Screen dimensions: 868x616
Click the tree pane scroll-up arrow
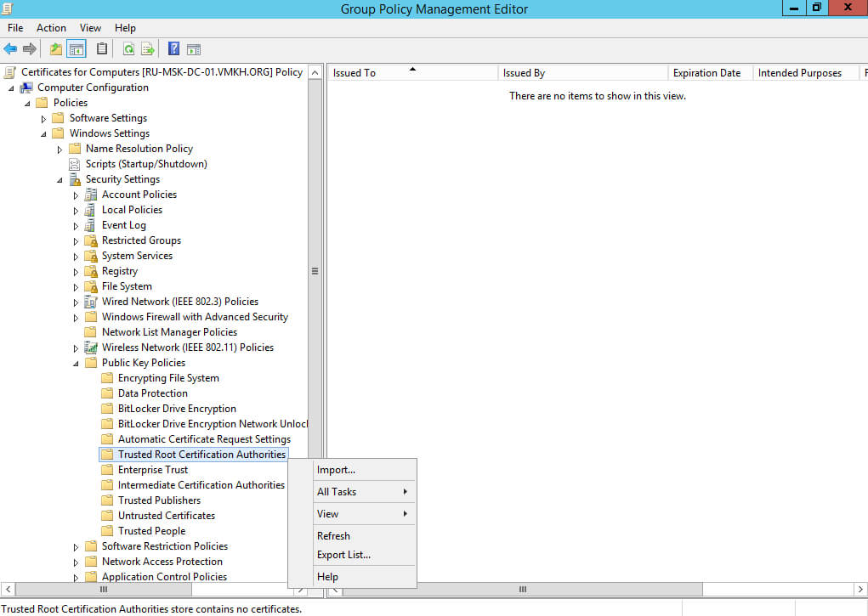click(315, 72)
